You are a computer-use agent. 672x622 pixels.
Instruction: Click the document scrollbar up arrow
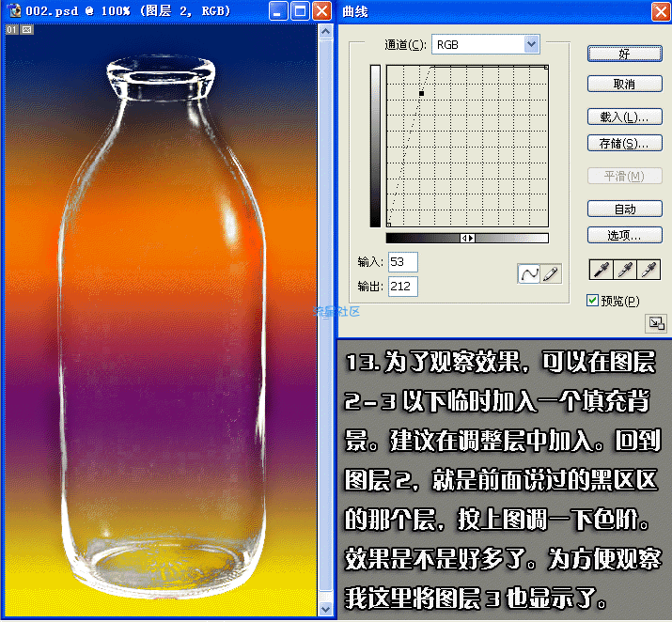(x=326, y=32)
